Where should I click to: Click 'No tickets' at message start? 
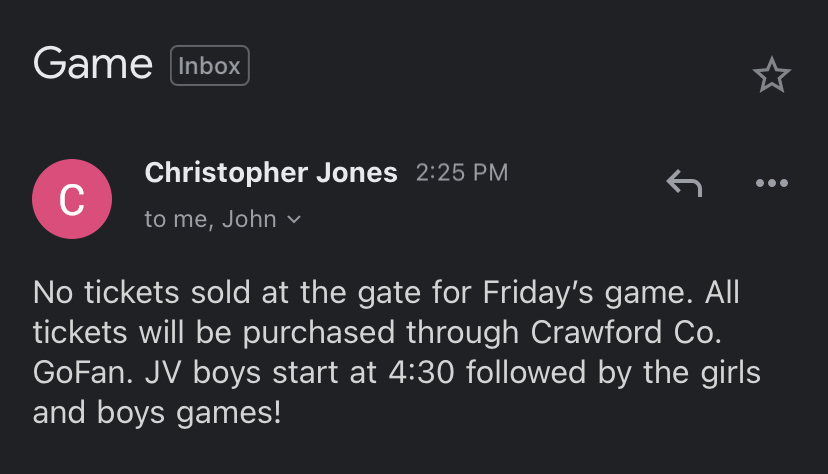tap(106, 292)
